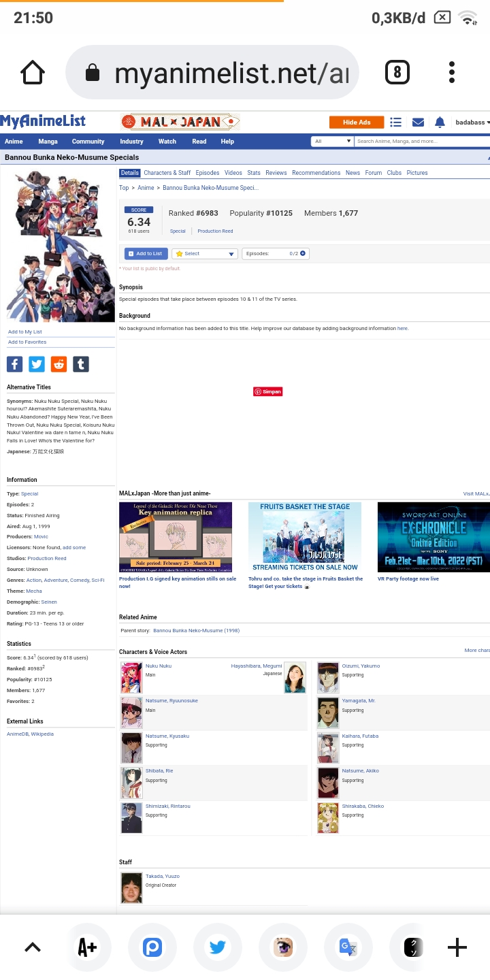Open the Community menu
This screenshot has height=980, width=490.
[x=88, y=142]
